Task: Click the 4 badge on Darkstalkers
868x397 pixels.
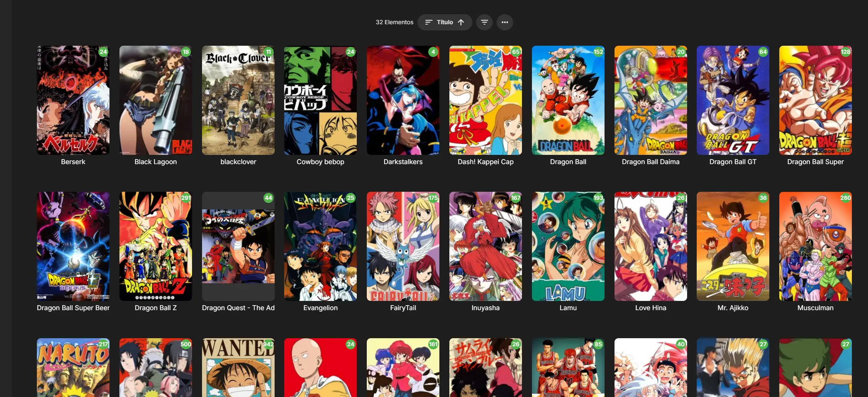Action: tap(433, 52)
